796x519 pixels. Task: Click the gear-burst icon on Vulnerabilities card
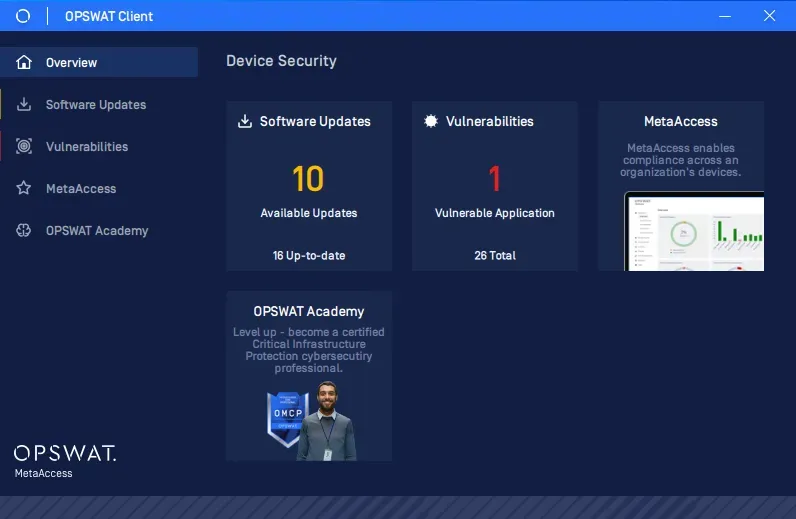[x=431, y=121]
